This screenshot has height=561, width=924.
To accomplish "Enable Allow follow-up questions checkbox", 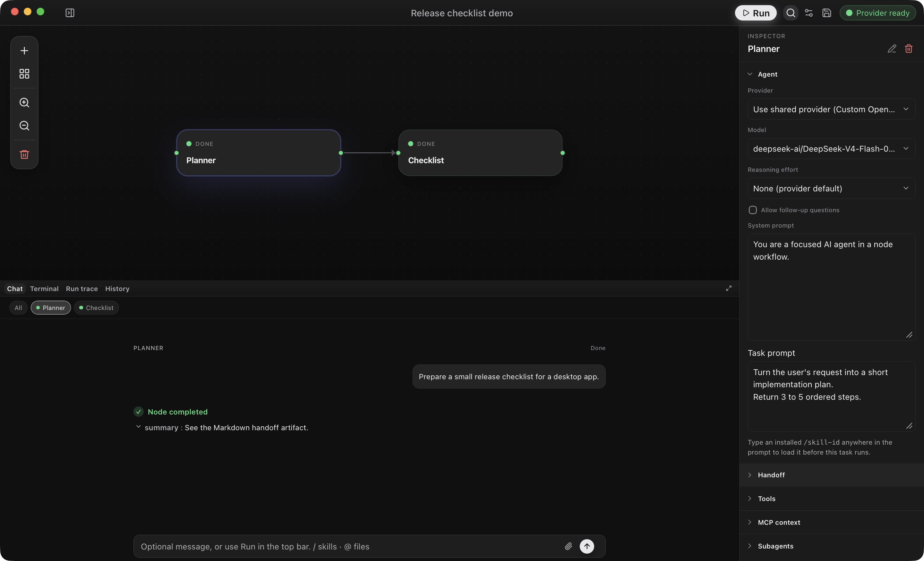I will click(753, 210).
